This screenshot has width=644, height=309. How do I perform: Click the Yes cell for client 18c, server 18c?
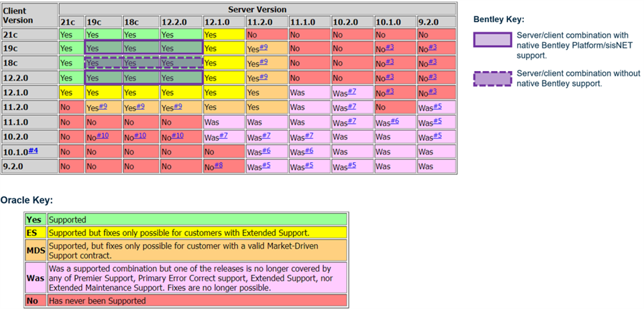140,63
